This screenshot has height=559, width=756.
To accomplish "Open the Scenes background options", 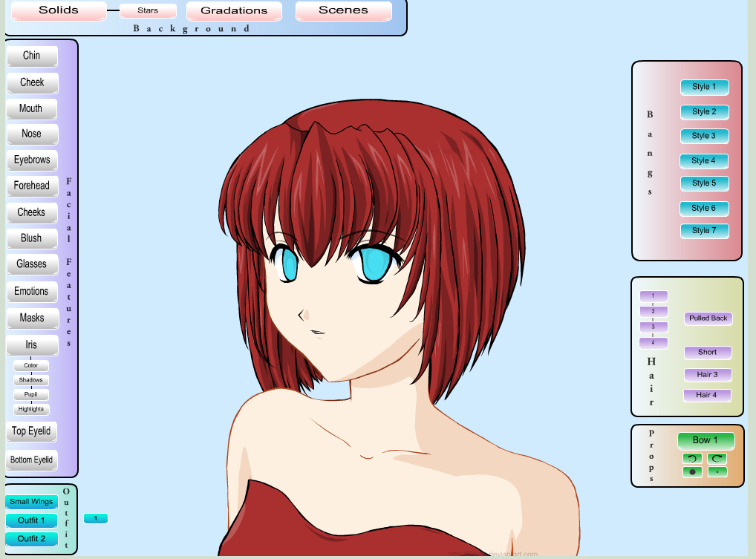I will 343,10.
